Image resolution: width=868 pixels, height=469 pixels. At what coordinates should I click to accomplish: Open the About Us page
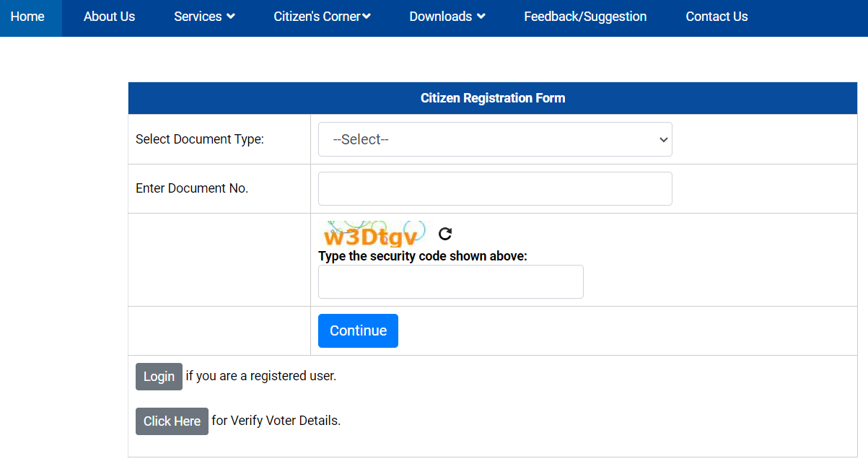(109, 17)
